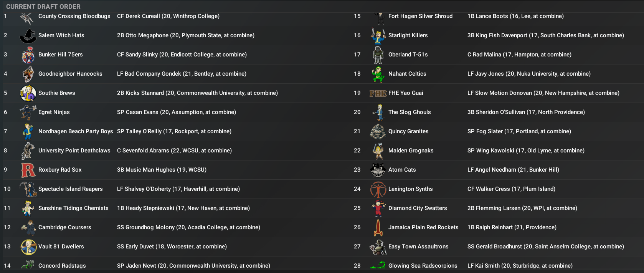Image resolution: width=644 pixels, height=273 pixels.
Task: Click the Southie Brews vault boy logo
Action: tap(28, 93)
